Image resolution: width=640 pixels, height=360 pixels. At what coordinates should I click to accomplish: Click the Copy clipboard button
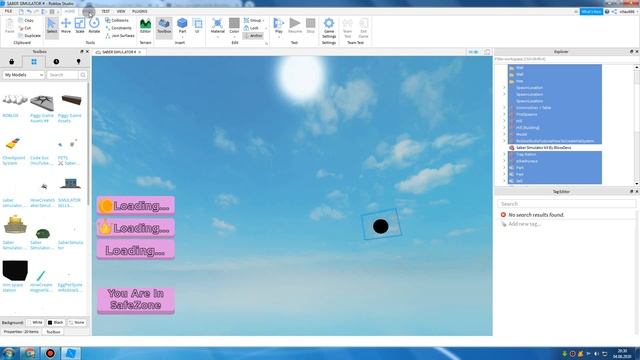(26, 20)
